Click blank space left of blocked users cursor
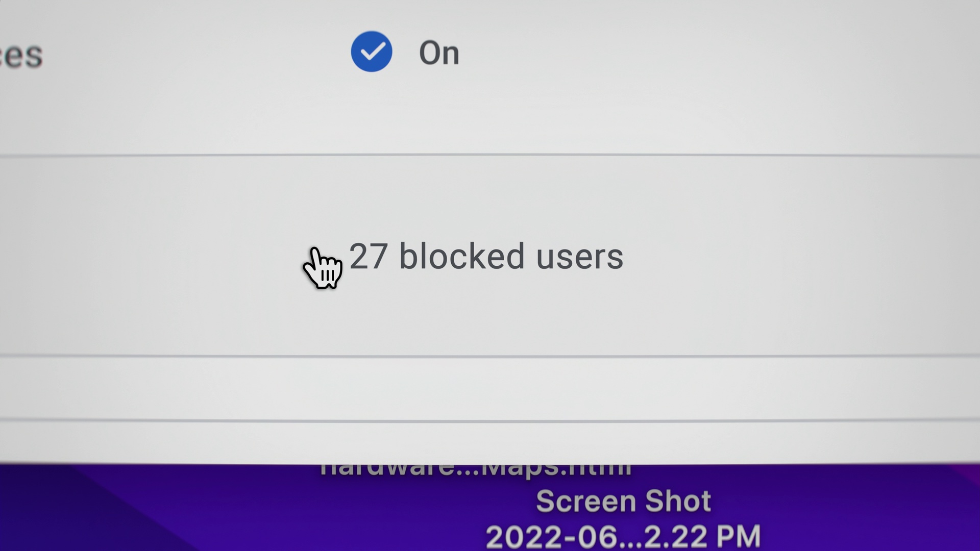The width and height of the screenshot is (980, 551). coord(148,256)
